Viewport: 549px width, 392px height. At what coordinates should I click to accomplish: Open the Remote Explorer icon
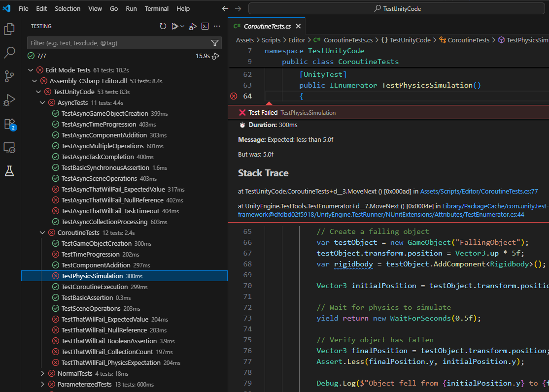[9, 148]
